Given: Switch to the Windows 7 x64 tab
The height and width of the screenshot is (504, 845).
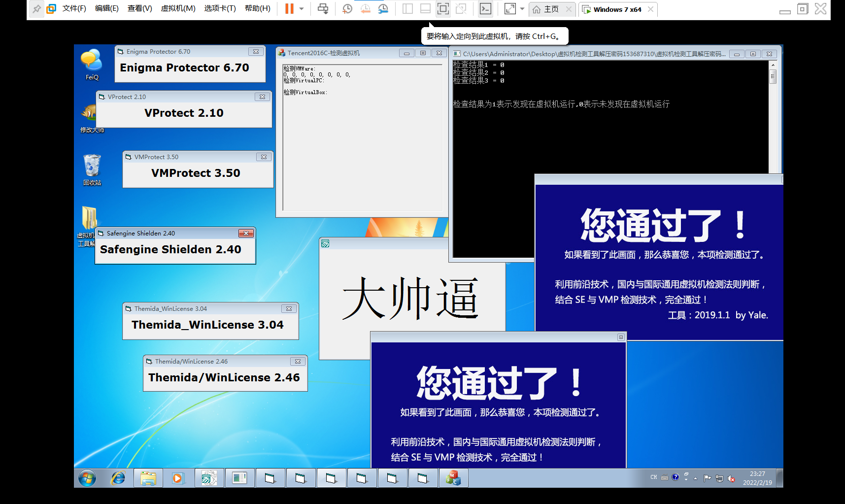Looking at the screenshot, I should pos(612,9).
